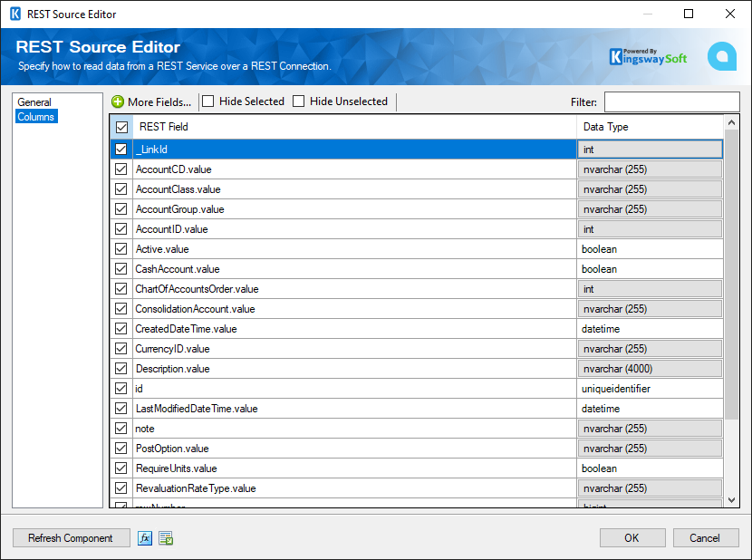Open the data type dropdown for _LinkId

(650, 150)
